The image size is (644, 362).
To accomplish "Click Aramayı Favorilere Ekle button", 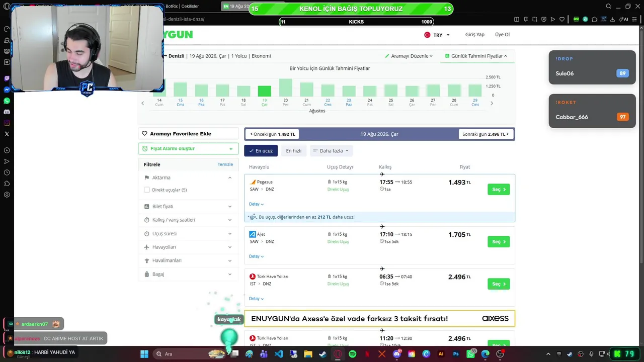I will (189, 134).
